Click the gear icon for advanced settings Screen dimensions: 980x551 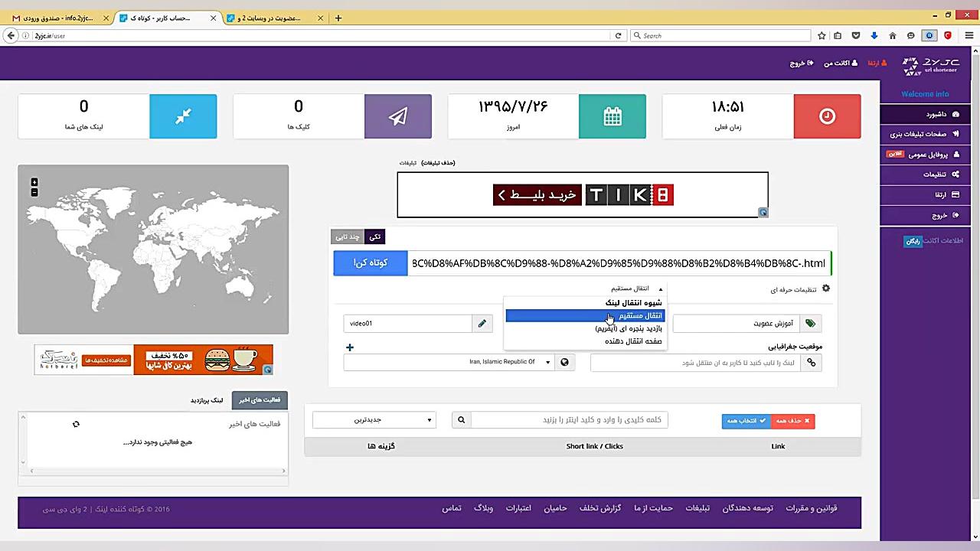(825, 289)
